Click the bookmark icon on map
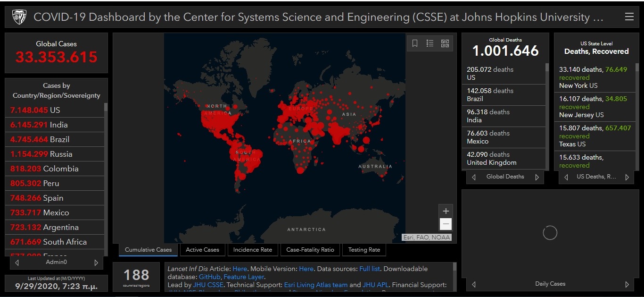Image resolution: width=644 pixels, height=297 pixels. click(415, 43)
